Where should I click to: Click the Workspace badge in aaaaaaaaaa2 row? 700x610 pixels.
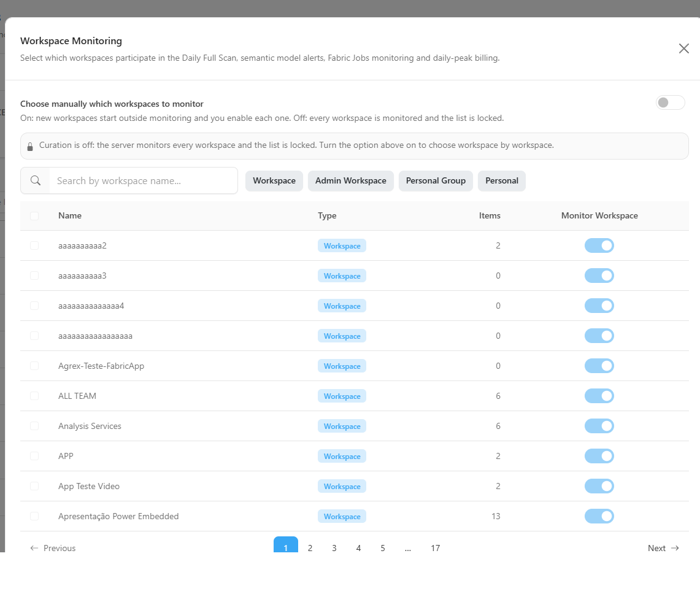coord(342,245)
